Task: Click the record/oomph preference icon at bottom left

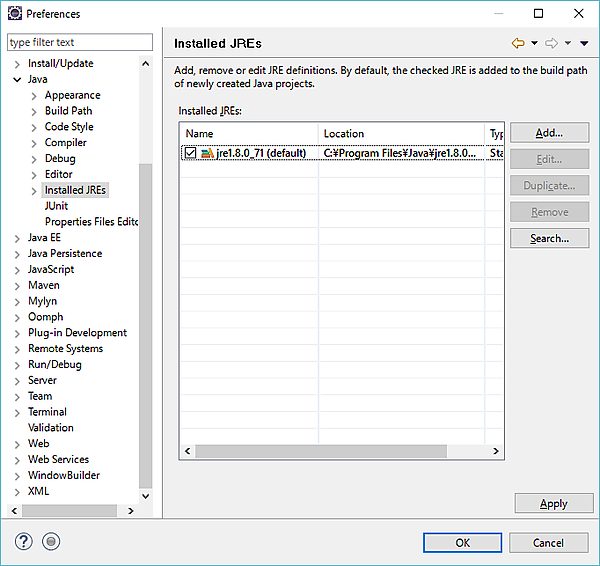Action: click(x=51, y=542)
